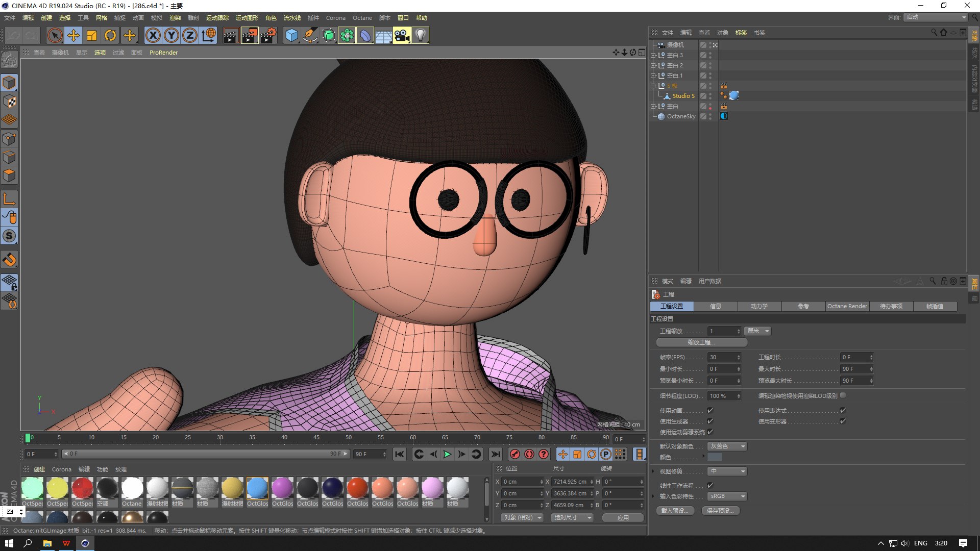
Task: Add a floor environment object
Action: [383, 35]
